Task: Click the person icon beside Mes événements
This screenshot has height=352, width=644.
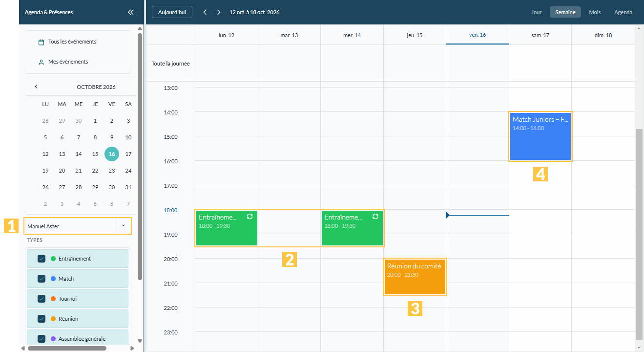Action: coord(42,62)
